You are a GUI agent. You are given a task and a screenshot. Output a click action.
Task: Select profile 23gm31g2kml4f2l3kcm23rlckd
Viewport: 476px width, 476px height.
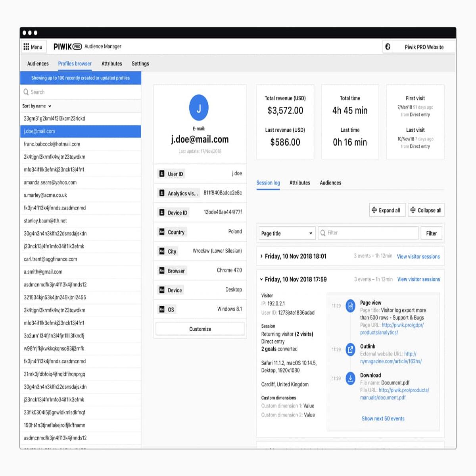coord(81,119)
